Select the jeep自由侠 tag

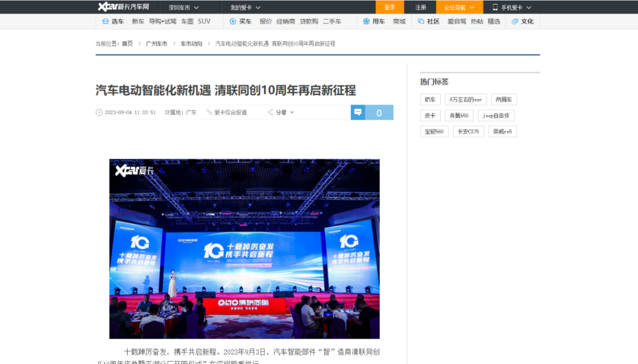[x=496, y=116]
